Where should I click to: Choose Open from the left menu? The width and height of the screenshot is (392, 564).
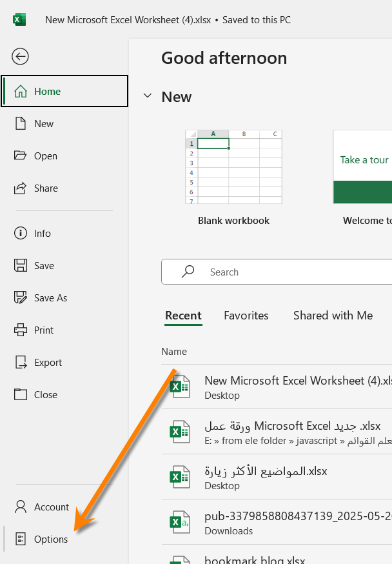(64, 156)
